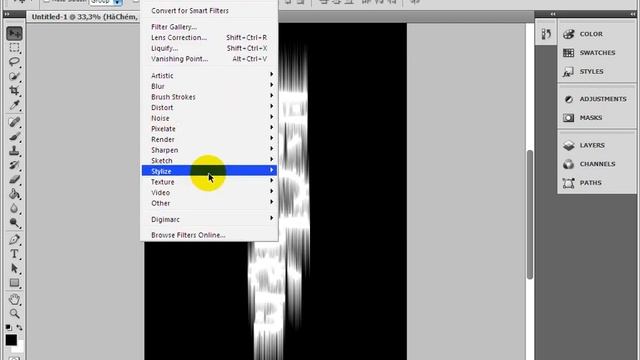Select the Hand tool
The height and width of the screenshot is (360, 640).
[x=14, y=299]
